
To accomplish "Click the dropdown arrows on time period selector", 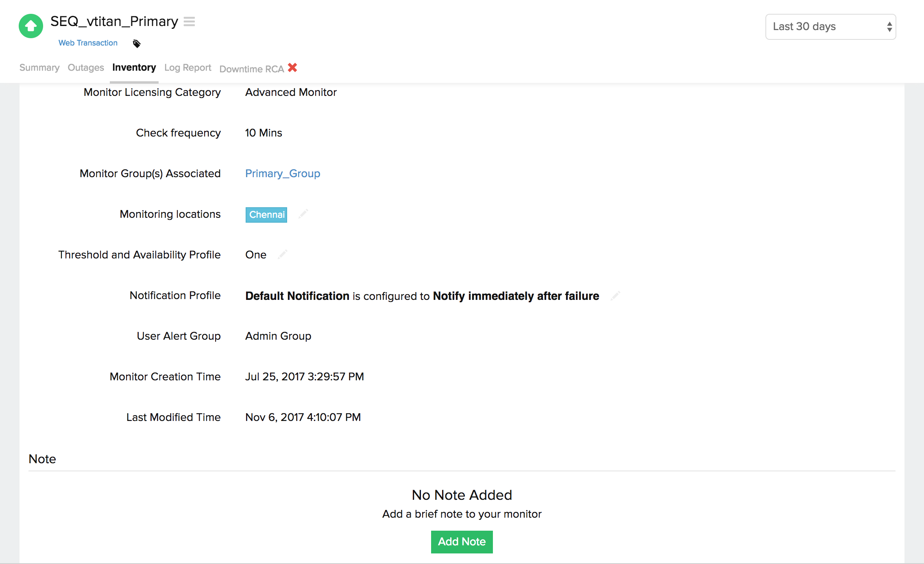I will point(889,27).
